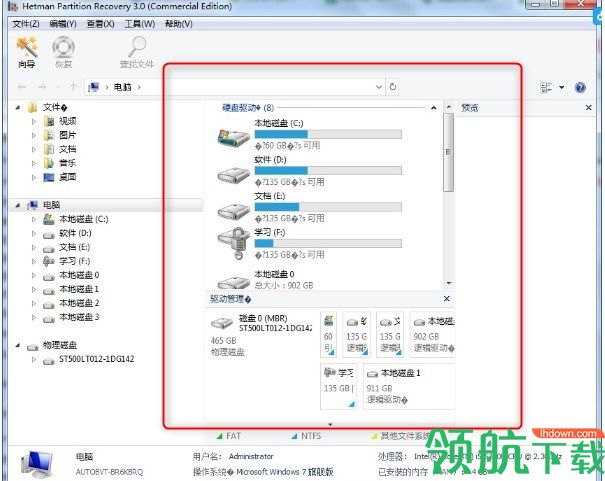Expand 本地磁盘 (C:) in tree
605x481 pixels.
pyautogui.click(x=34, y=219)
